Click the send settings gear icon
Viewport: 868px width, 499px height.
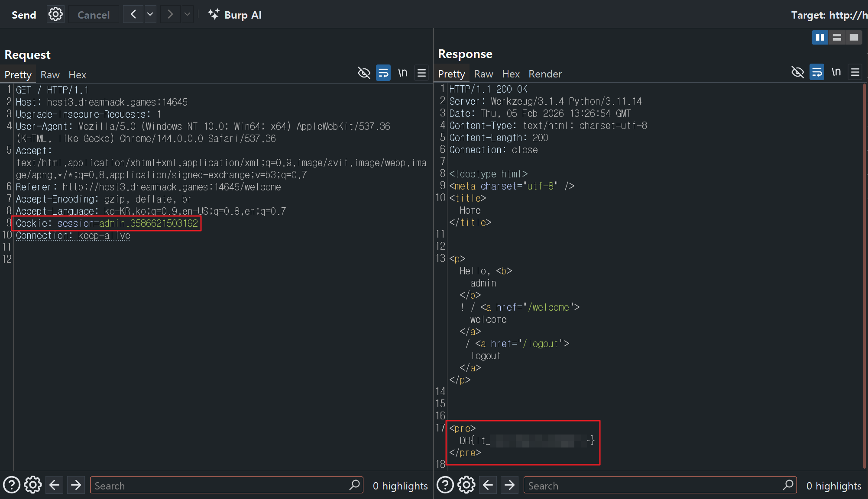click(55, 15)
